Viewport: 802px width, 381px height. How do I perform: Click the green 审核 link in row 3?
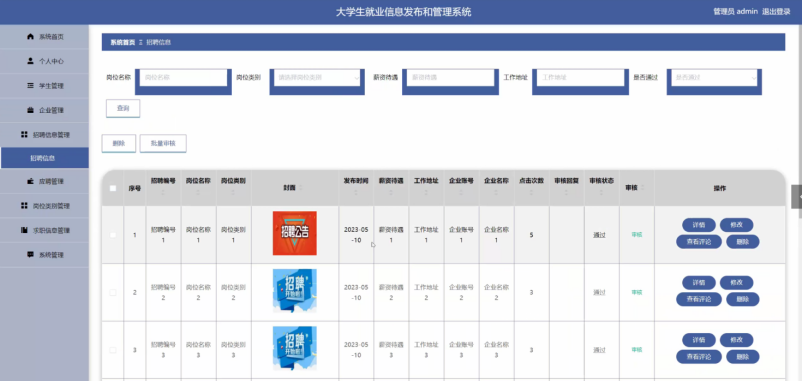tap(636, 350)
